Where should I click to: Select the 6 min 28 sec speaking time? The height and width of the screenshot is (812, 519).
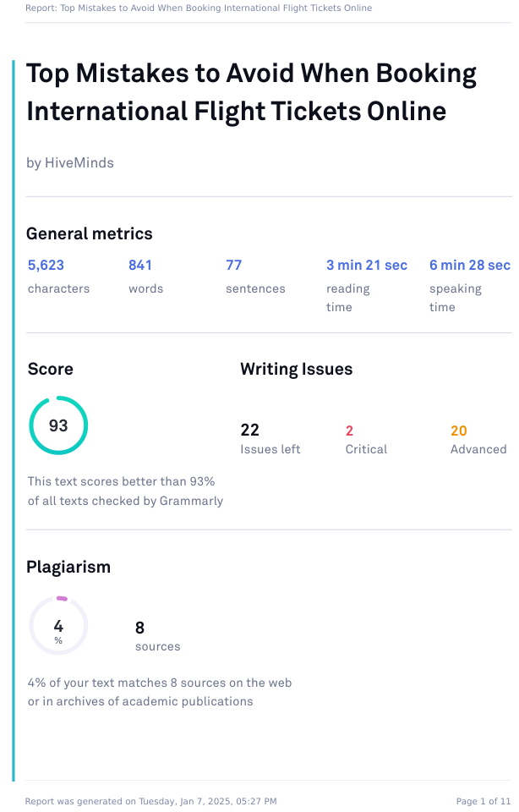coord(470,265)
